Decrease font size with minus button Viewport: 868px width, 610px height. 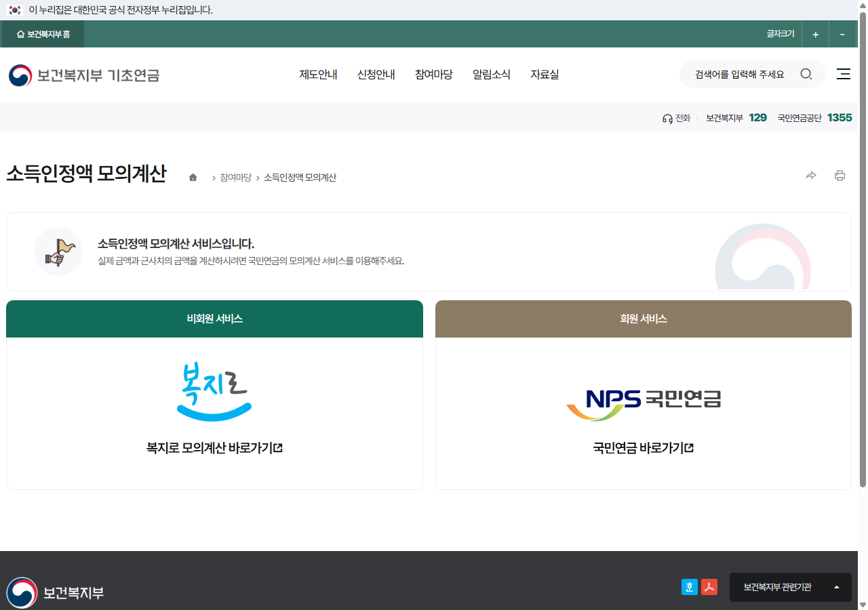[x=842, y=35]
